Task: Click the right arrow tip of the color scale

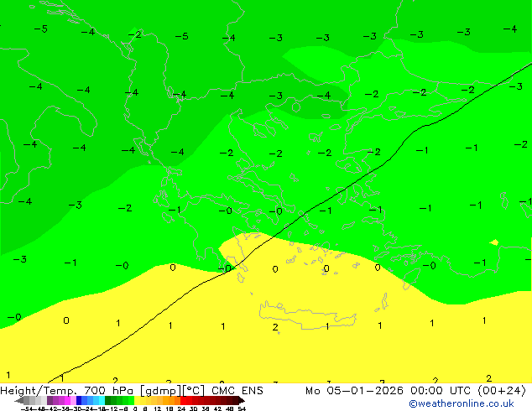Action: coord(243,401)
